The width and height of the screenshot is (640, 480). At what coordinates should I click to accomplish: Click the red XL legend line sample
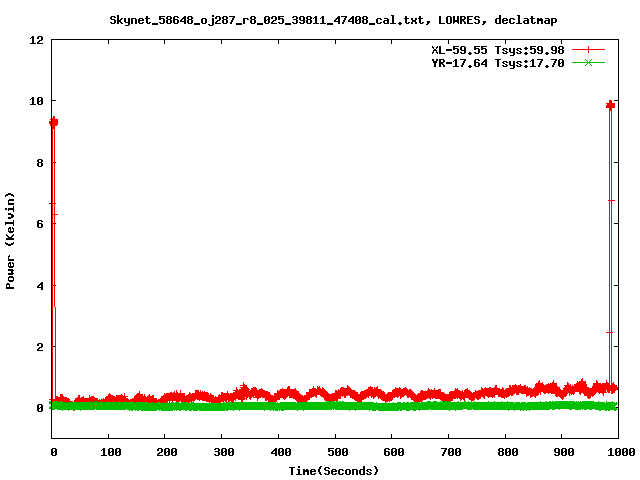tap(588, 50)
